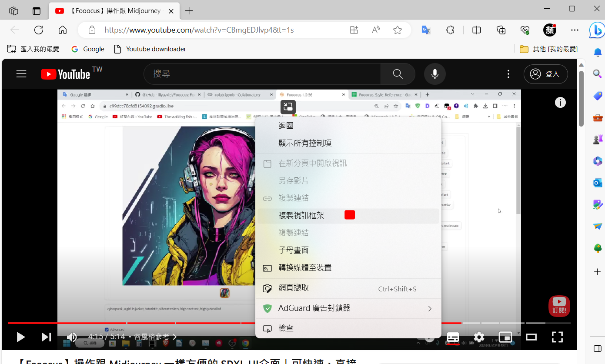Click the YouTube search magnifier button
Screen dimensions: 605x364
(x=398, y=74)
